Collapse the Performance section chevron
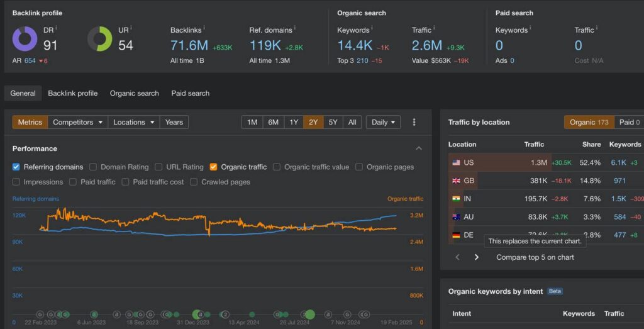 pyautogui.click(x=419, y=148)
